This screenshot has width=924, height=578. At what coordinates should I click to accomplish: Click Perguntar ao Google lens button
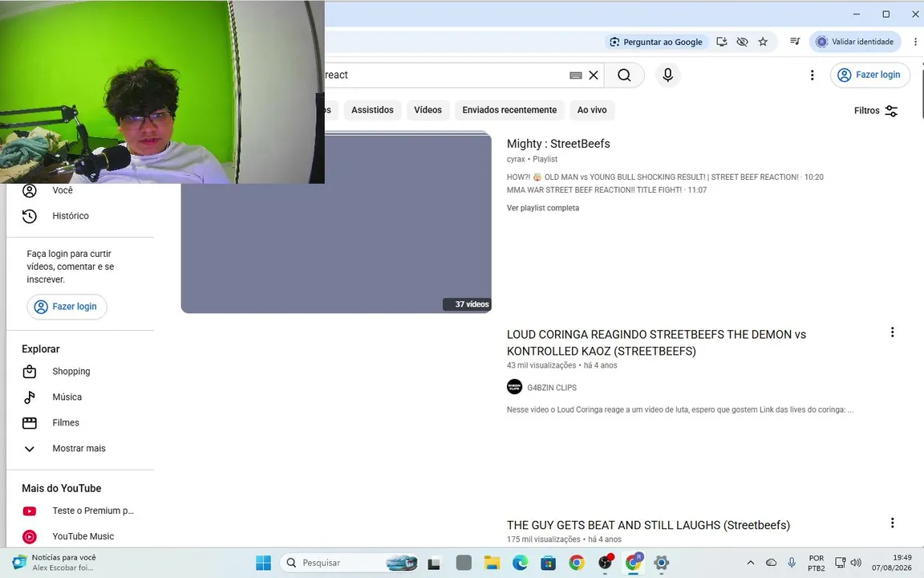pos(656,42)
